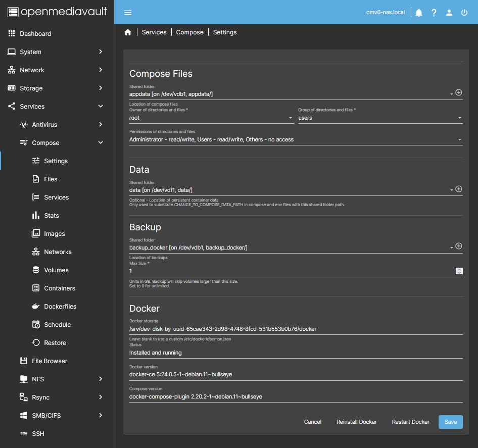Open permissions of directories dropdown
The width and height of the screenshot is (478, 448).
[296, 139]
